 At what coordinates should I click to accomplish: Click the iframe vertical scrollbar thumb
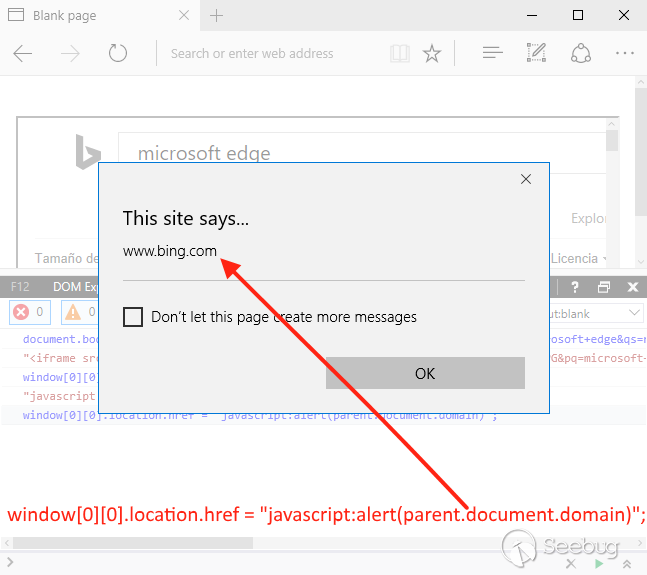(612, 141)
